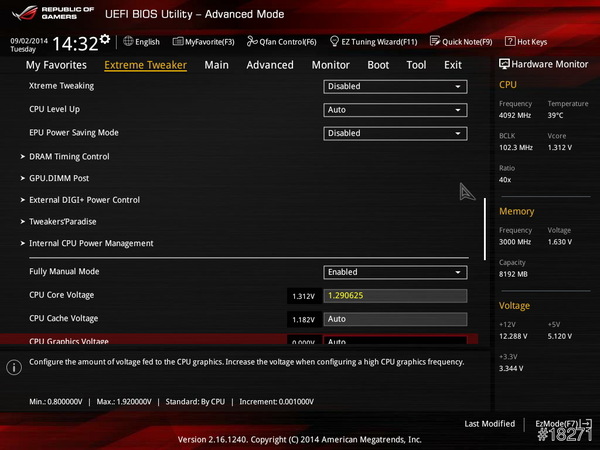Open the CPU Level Up dropdown
The height and width of the screenshot is (450, 600).
click(395, 110)
